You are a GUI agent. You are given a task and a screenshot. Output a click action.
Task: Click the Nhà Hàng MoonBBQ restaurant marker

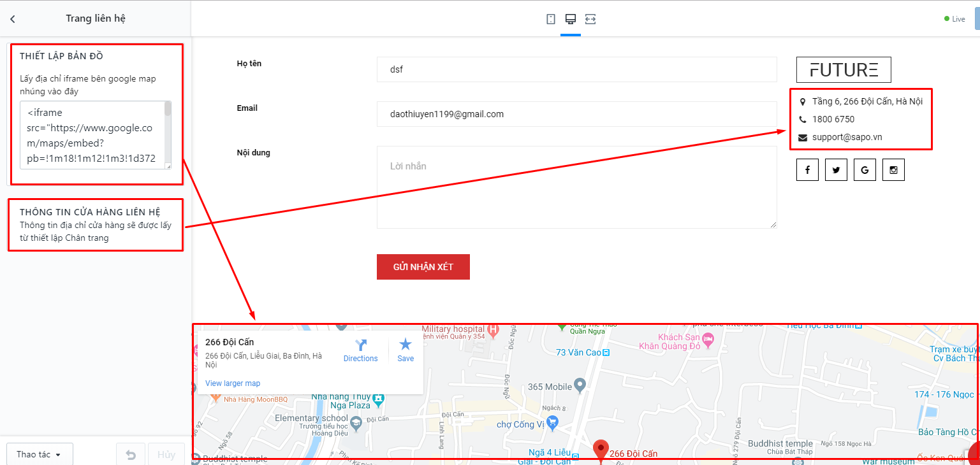(x=216, y=398)
